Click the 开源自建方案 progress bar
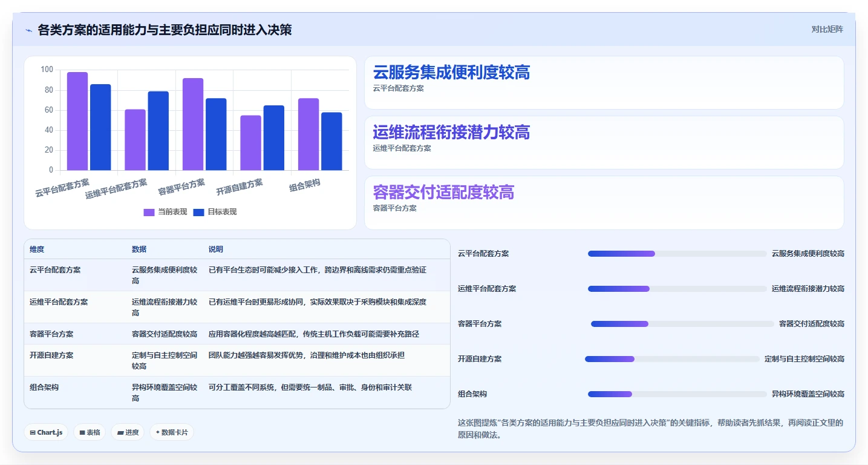Viewport: 868px width, 465px height. pyautogui.click(x=672, y=359)
